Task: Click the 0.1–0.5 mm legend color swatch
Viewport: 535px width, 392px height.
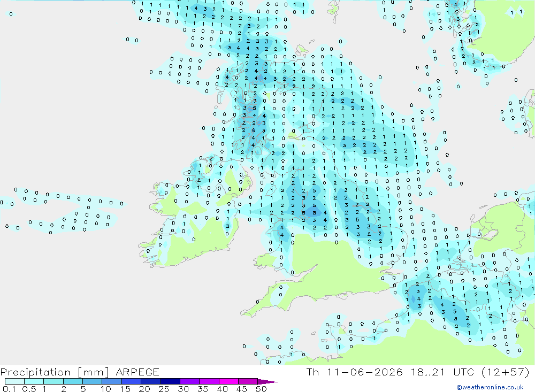Action: point(14,381)
